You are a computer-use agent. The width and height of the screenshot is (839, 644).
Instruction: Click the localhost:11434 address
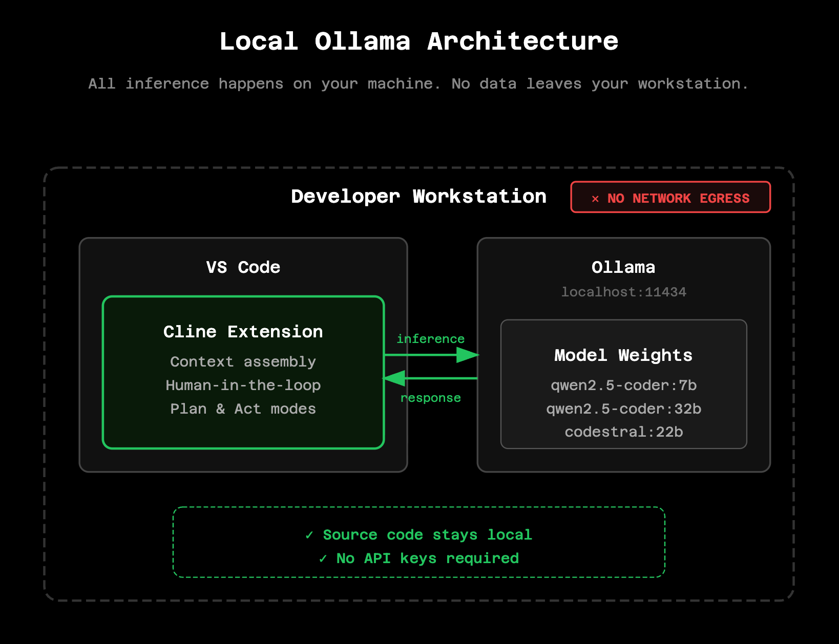623,292
